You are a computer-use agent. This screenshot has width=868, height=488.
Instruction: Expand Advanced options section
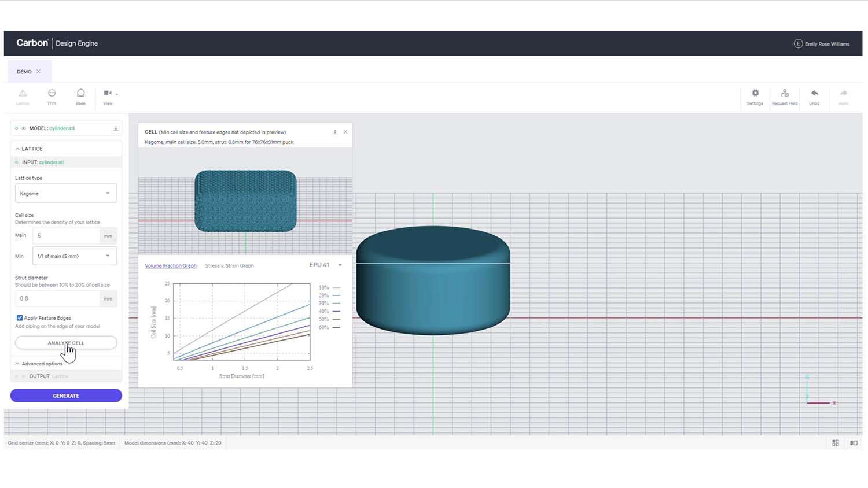coord(42,364)
